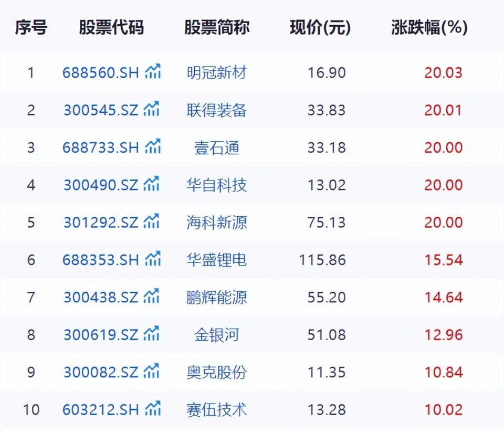Click the chart icon beside 688560.SH

click(152, 72)
